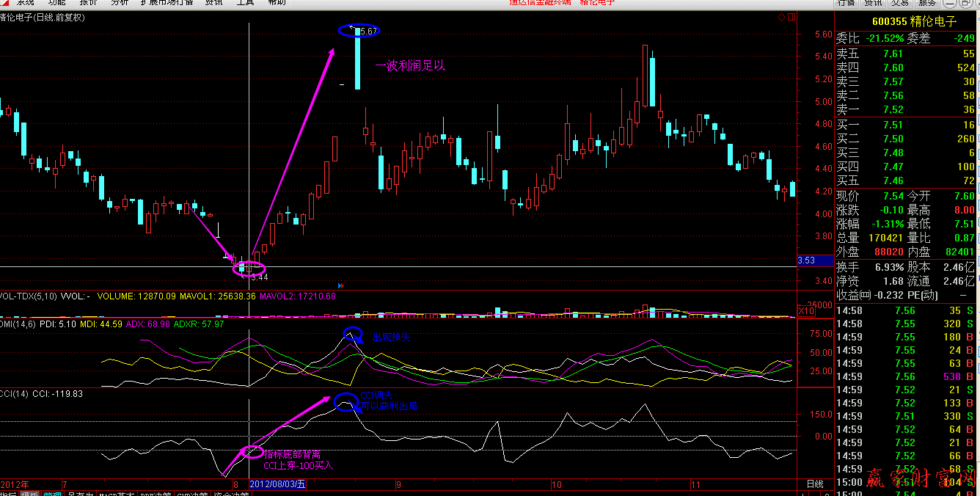
Task: Click the 5.67 high price marker
Action: pyautogui.click(x=367, y=31)
